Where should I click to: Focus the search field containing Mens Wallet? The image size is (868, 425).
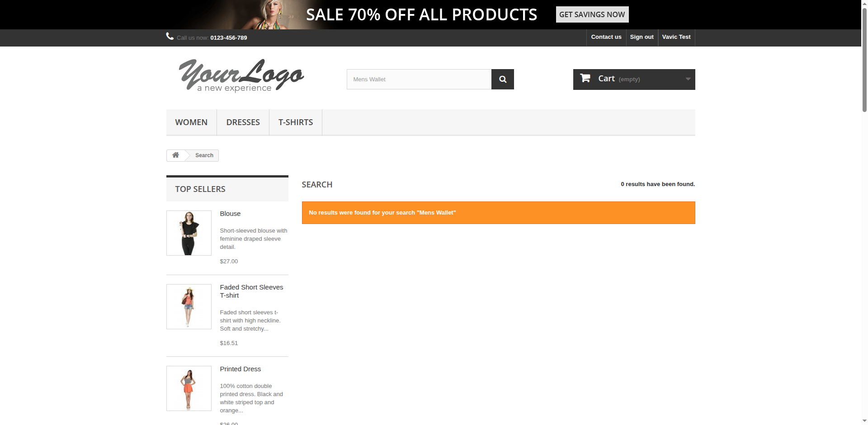[419, 79]
